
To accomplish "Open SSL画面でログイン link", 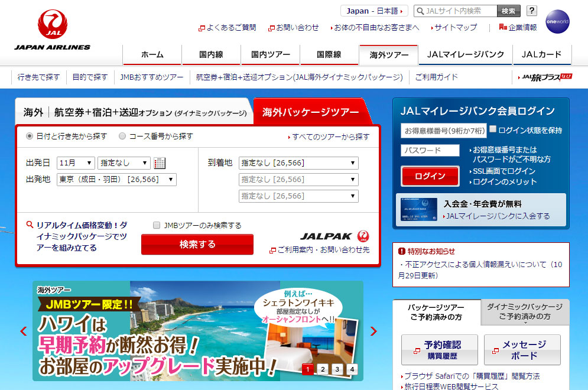I will (x=502, y=171).
